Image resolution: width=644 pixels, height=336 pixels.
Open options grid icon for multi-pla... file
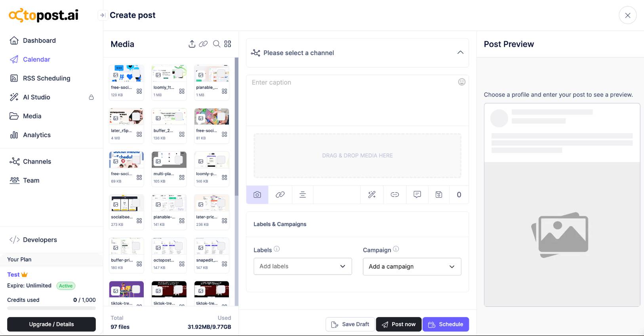pyautogui.click(x=182, y=178)
